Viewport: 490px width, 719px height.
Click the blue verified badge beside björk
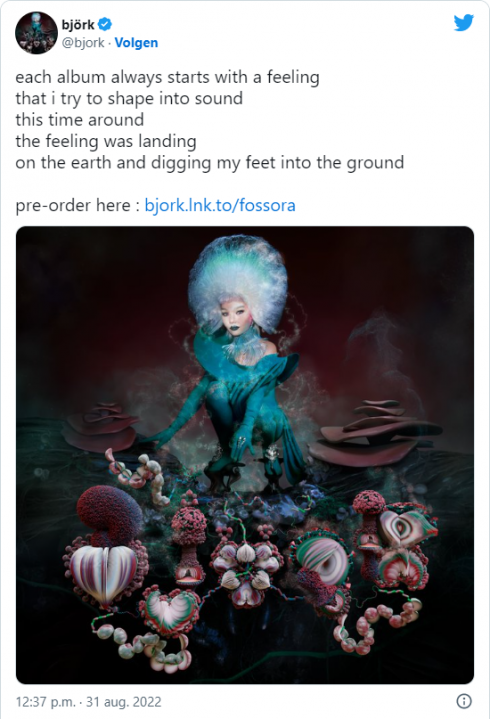coord(105,23)
